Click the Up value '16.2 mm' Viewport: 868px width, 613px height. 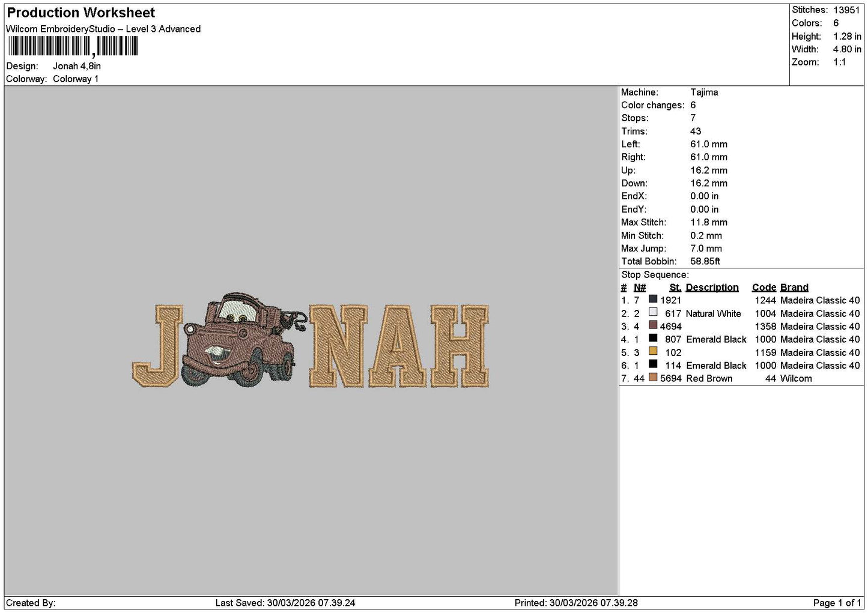tap(709, 171)
